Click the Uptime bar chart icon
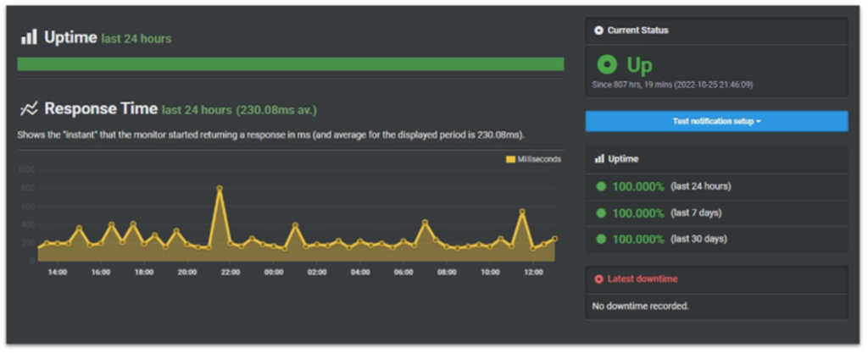Image resolution: width=868 pixels, height=353 pixels. click(x=29, y=36)
